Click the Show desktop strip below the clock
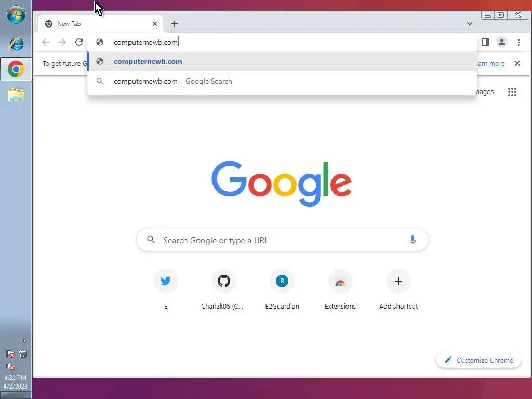This screenshot has height=399, width=532. (16, 395)
